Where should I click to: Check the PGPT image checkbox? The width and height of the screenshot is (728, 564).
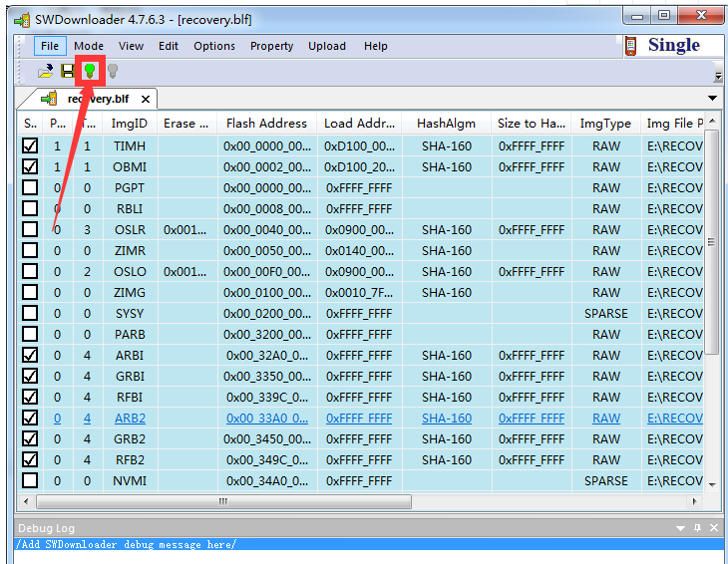pyautogui.click(x=30, y=188)
